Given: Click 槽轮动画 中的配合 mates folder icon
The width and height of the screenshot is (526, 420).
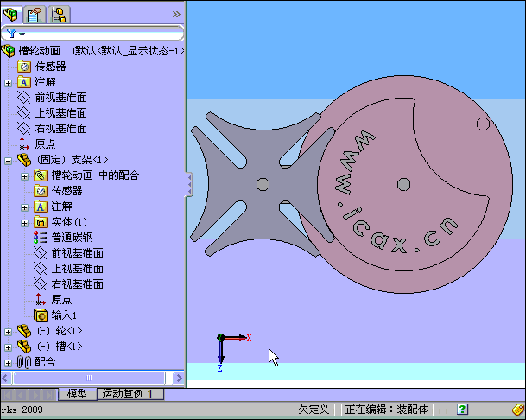Looking at the screenshot, I should click(41, 175).
